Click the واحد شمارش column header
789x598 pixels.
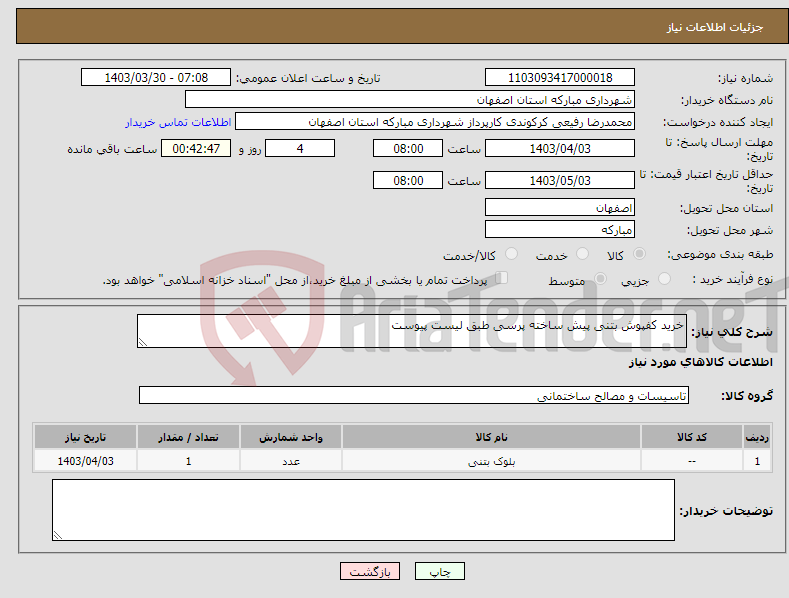pyautogui.click(x=291, y=437)
